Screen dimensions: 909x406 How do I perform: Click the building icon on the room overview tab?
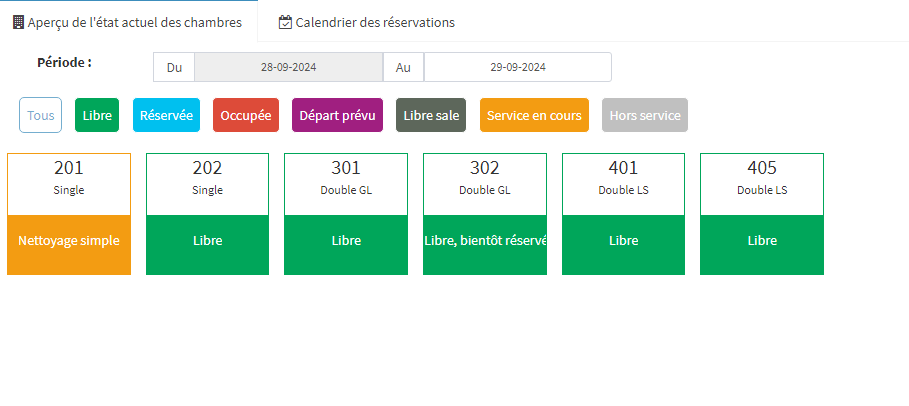coord(18,22)
